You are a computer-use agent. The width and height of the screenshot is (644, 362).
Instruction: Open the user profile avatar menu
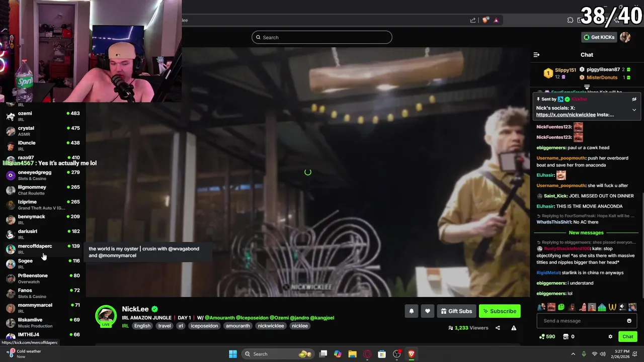(625, 37)
